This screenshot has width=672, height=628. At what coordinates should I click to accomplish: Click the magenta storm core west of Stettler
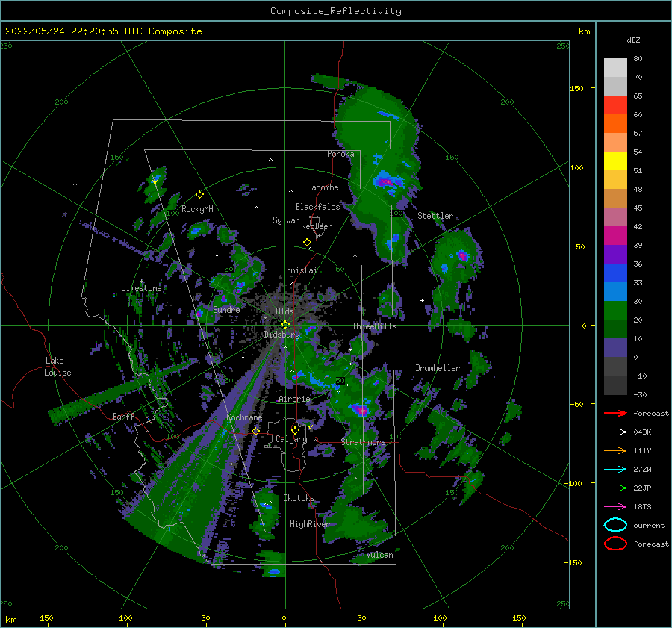click(387, 182)
